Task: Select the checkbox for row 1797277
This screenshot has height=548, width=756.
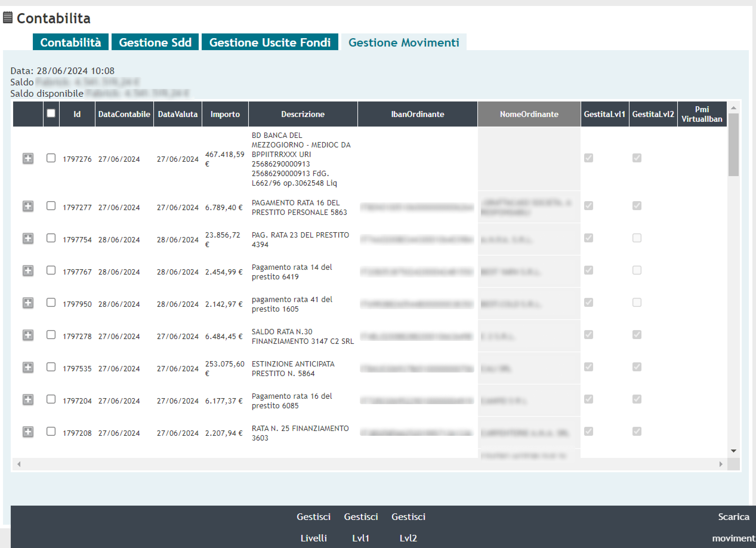Action: click(x=51, y=206)
